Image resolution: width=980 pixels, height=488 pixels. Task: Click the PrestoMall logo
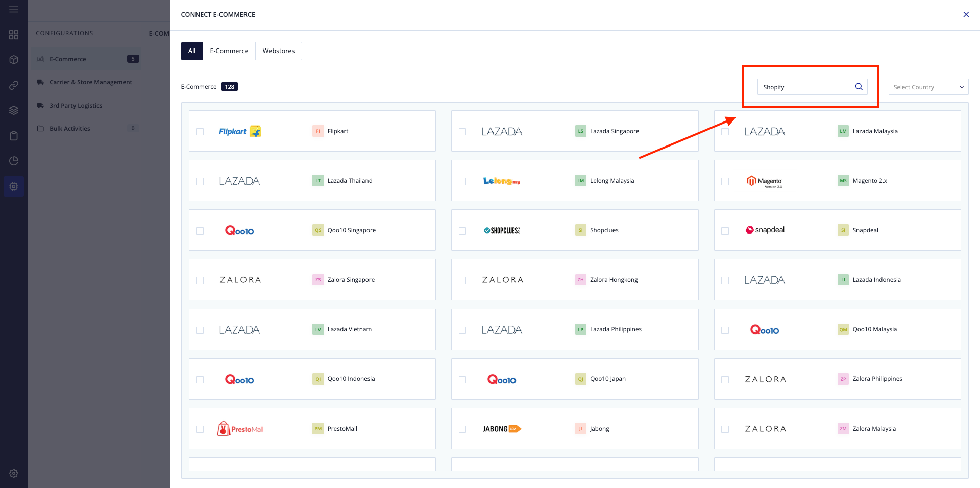coord(240,429)
